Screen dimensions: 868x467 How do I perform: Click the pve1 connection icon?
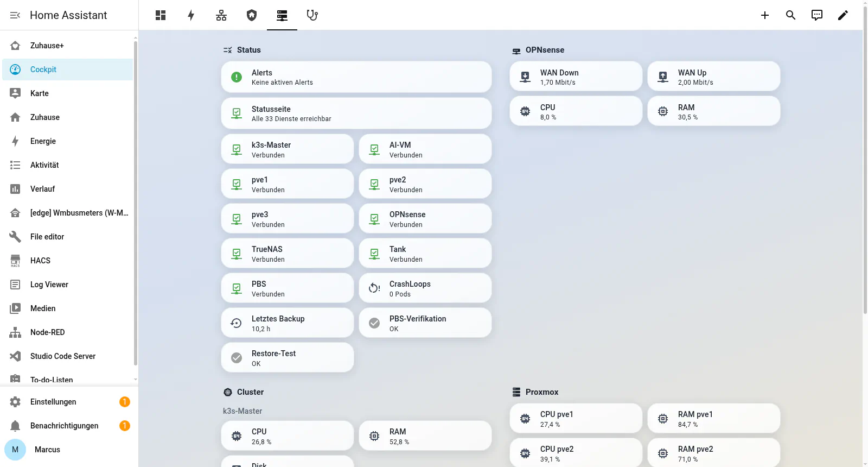click(237, 184)
